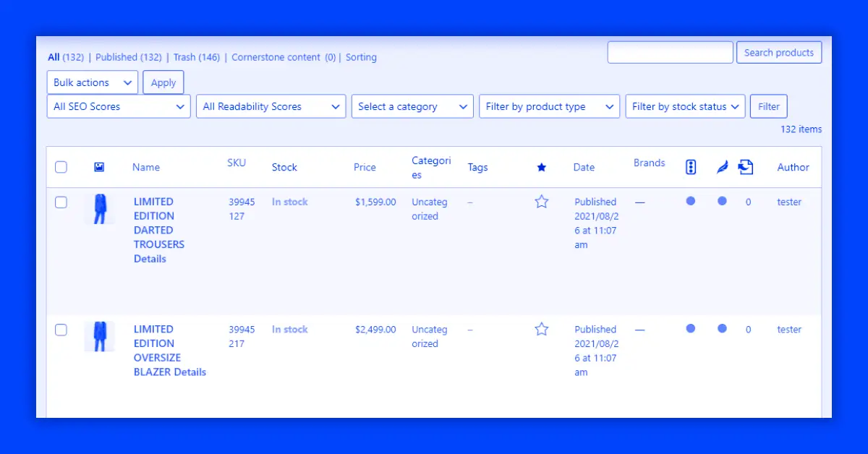Click the Stock column header

[284, 167]
